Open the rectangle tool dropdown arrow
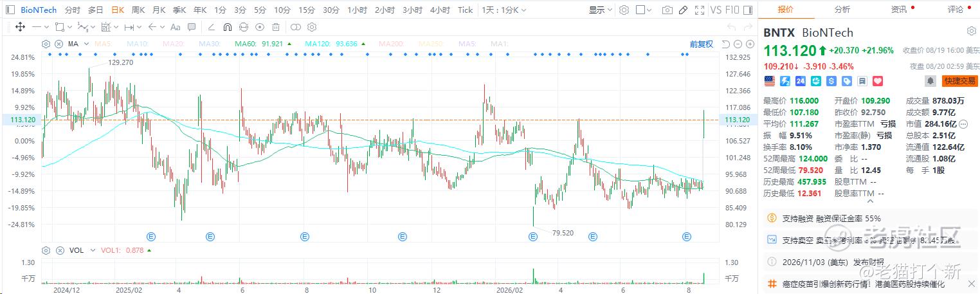Screen dimensions: 980x294 pos(69,27)
